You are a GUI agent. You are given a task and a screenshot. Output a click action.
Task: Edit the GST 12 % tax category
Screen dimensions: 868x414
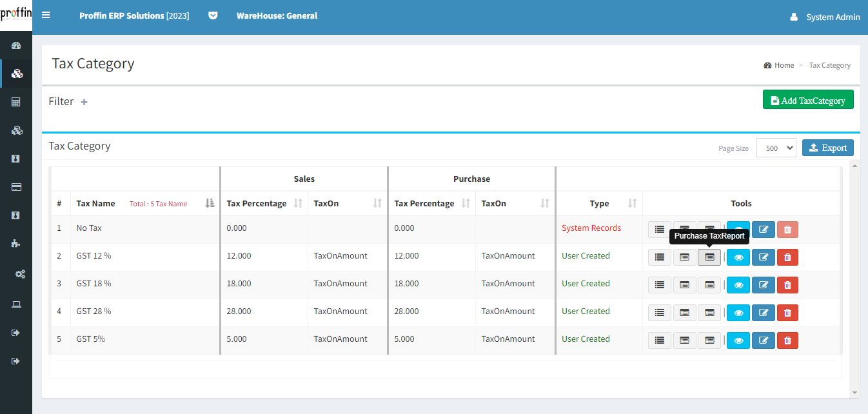764,257
